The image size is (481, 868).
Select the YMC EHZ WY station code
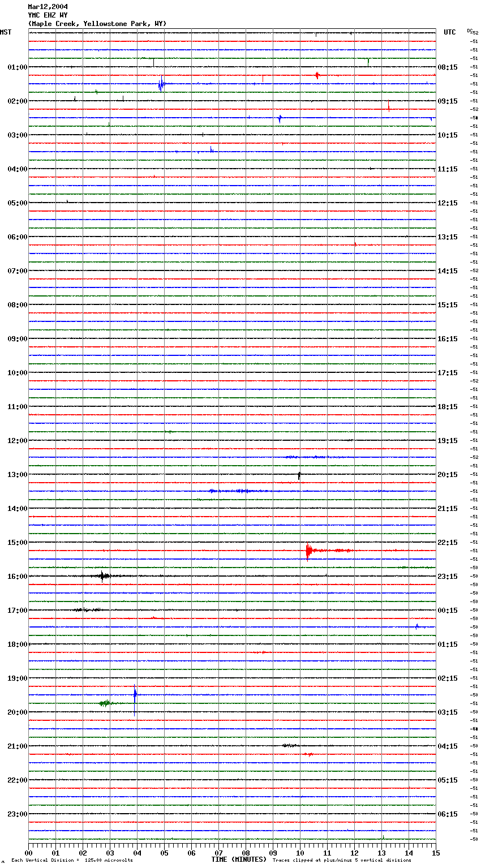[x=48, y=15]
